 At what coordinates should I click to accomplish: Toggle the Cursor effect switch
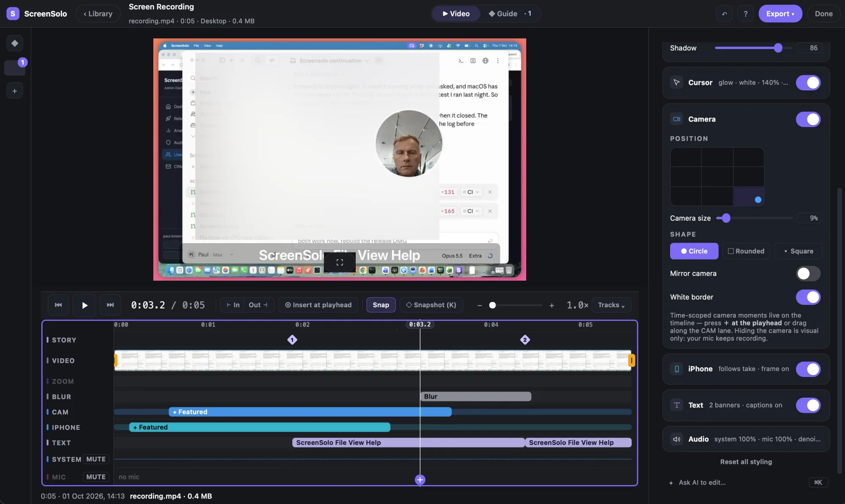808,83
